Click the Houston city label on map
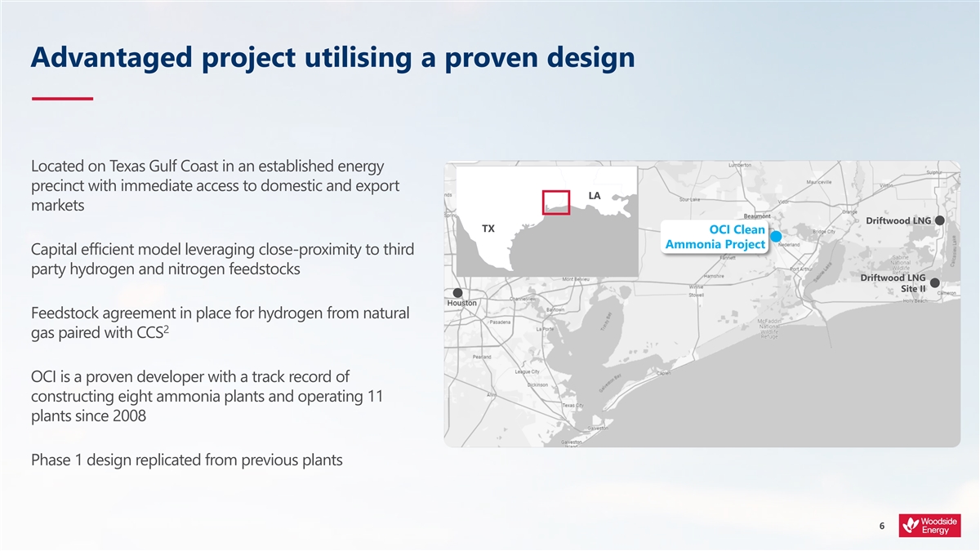 pos(461,303)
